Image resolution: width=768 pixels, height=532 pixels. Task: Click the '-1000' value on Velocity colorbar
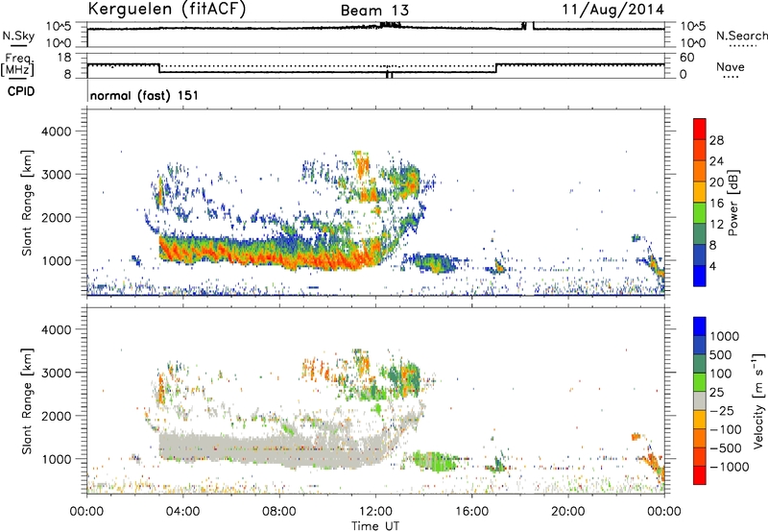[x=730, y=467]
